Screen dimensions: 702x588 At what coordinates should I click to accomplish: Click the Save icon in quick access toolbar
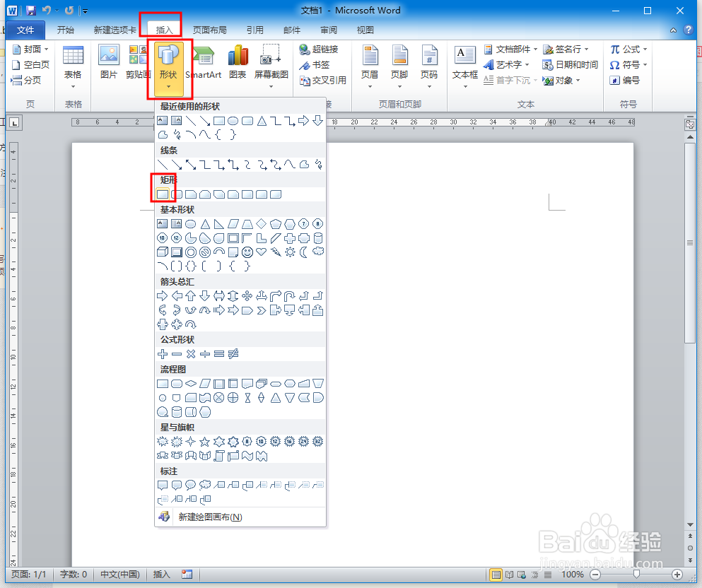[31, 11]
